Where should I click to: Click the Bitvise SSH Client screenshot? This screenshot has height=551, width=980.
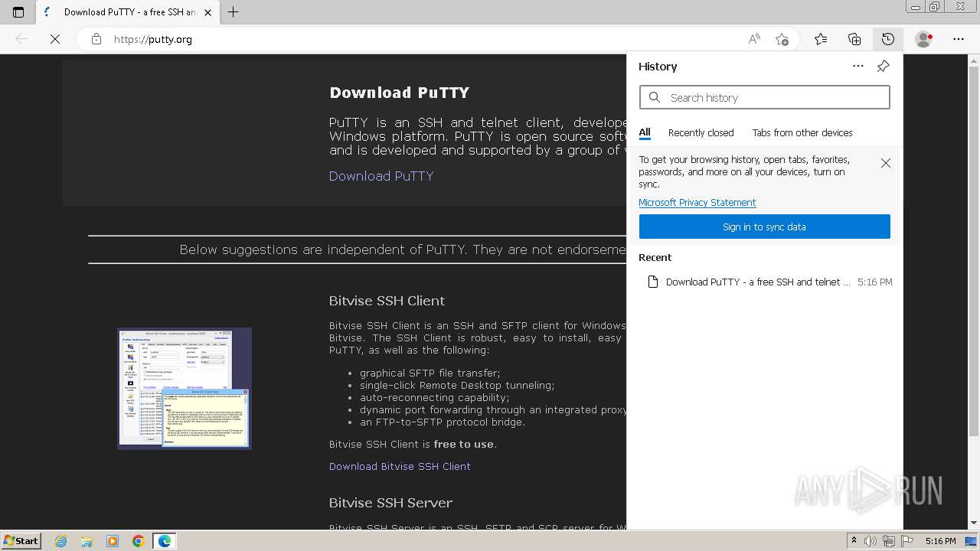pyautogui.click(x=185, y=388)
